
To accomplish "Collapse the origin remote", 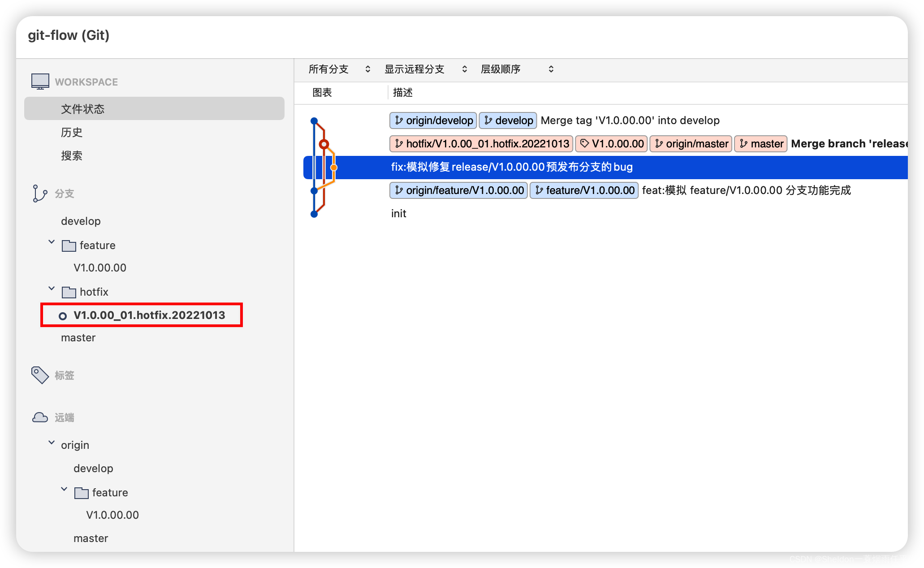I will pos(52,443).
